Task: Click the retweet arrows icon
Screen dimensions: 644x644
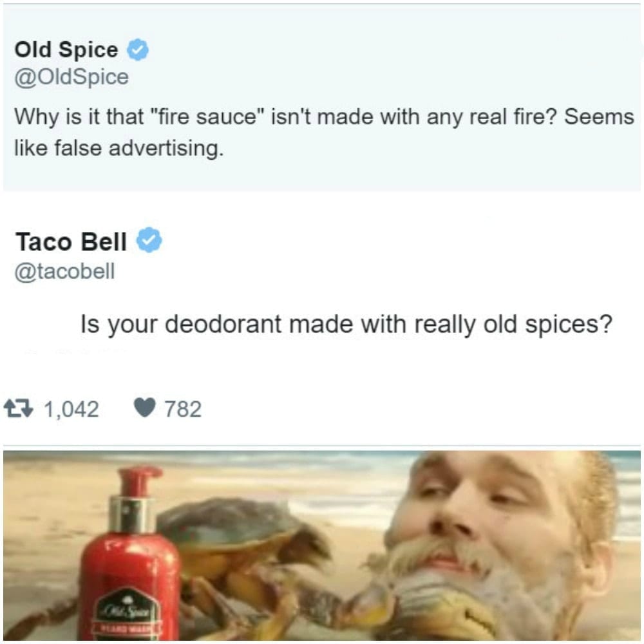Action: (x=18, y=409)
